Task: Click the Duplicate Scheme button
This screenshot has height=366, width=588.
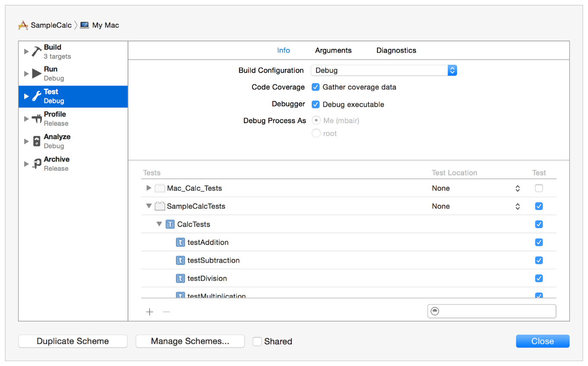Action: 73,341
